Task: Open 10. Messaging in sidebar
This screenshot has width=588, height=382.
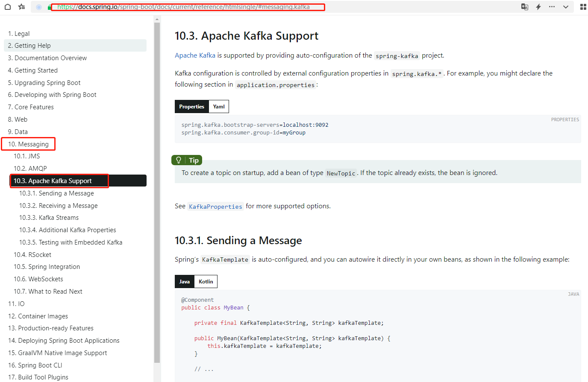Action: [28, 144]
